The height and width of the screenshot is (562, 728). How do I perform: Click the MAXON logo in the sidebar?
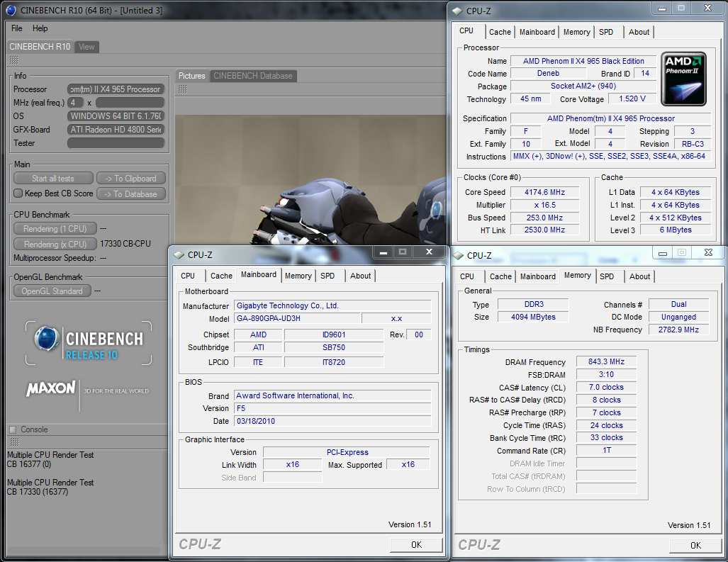[50, 389]
